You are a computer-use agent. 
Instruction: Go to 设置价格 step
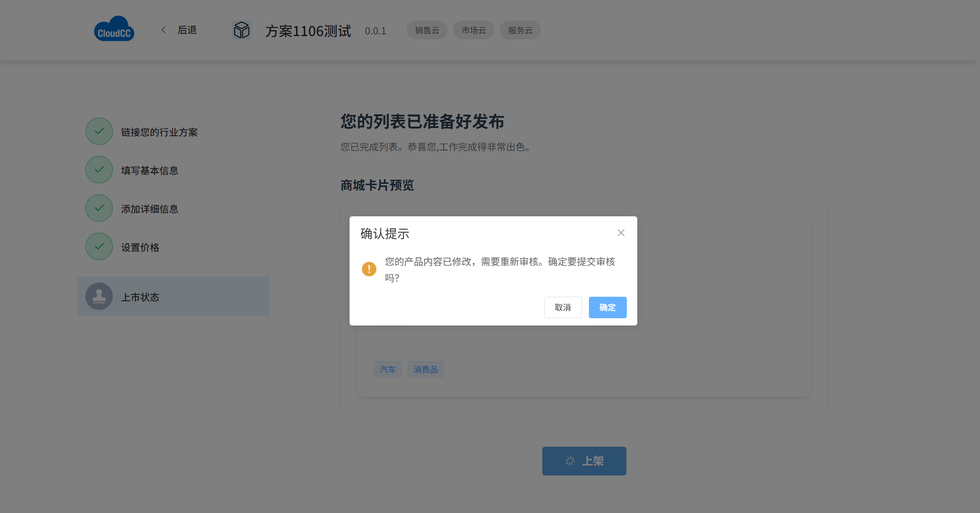pos(140,247)
